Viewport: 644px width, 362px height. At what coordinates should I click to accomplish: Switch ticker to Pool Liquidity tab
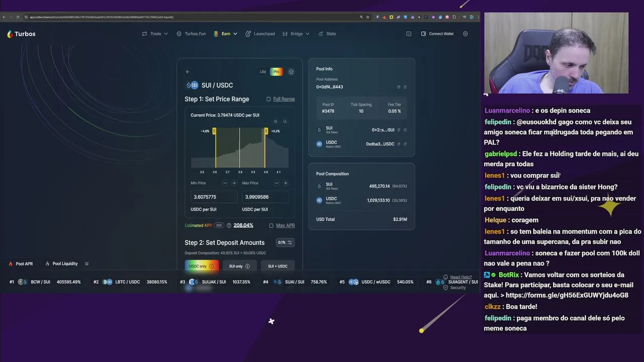point(61,263)
